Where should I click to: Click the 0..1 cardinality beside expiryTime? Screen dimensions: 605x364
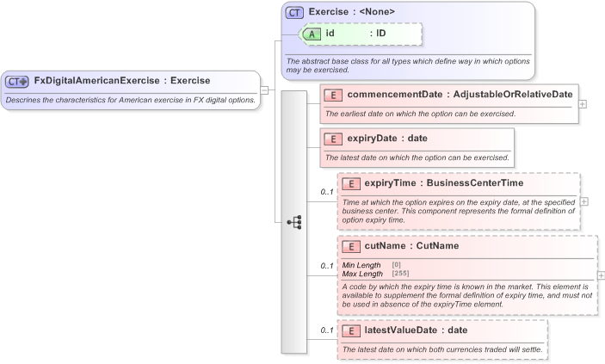(x=327, y=192)
